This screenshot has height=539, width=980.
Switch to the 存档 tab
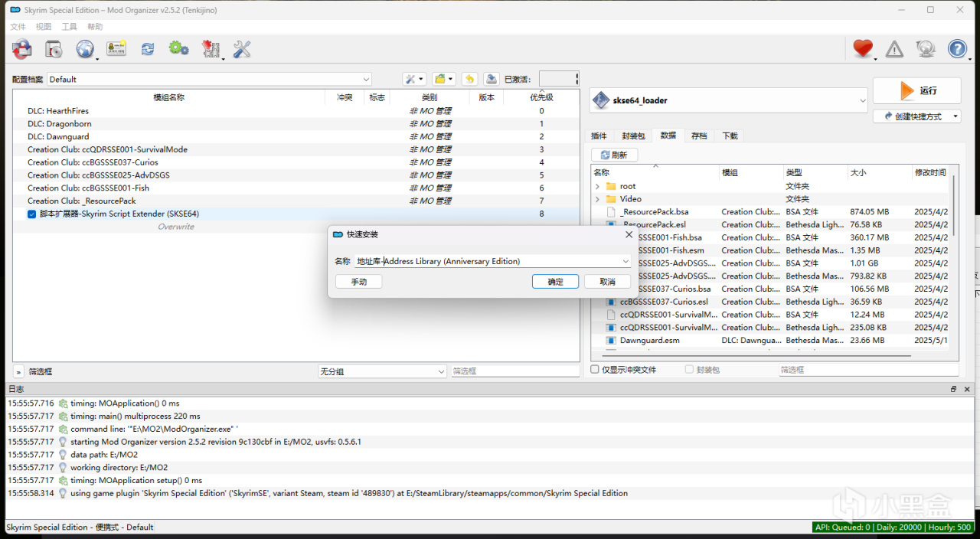pyautogui.click(x=699, y=136)
